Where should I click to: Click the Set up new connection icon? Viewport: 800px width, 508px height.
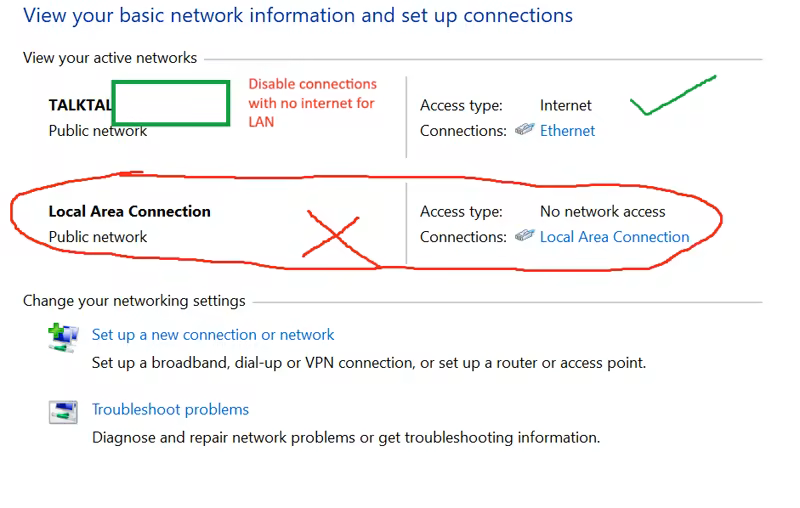[x=63, y=336]
